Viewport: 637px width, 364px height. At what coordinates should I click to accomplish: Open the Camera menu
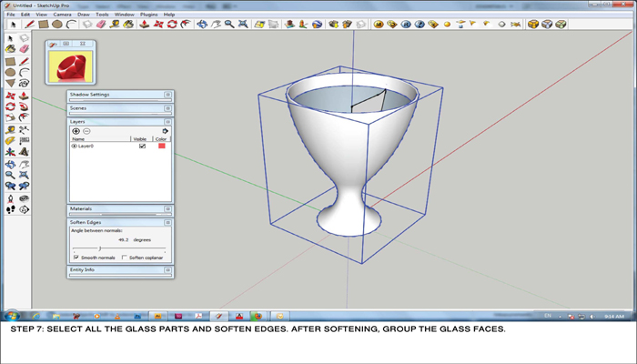click(x=62, y=15)
